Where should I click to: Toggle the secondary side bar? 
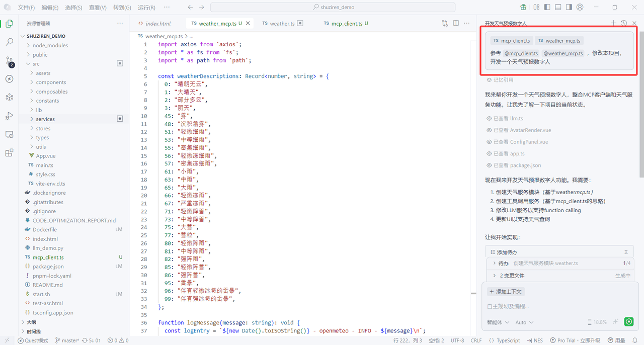[x=569, y=7]
